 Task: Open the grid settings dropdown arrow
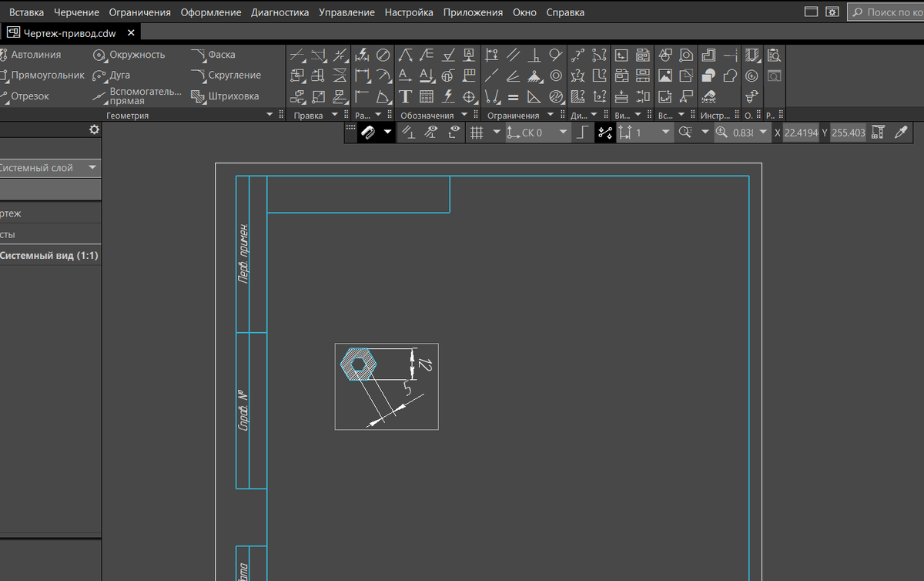[497, 133]
